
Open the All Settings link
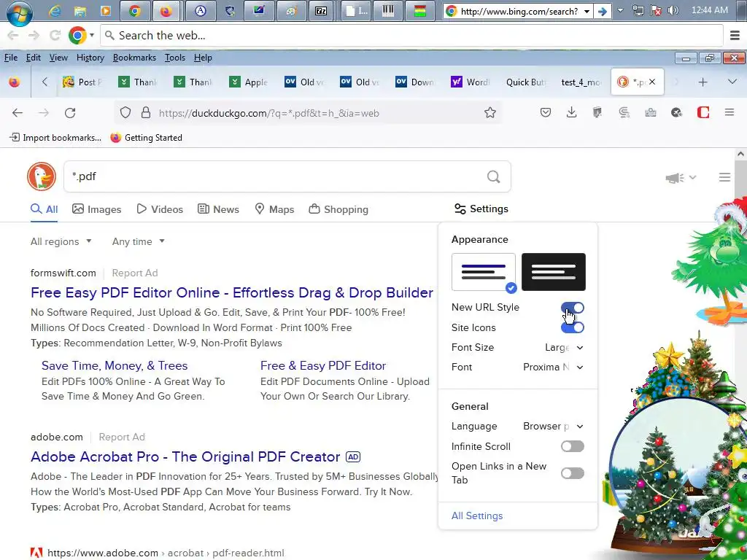click(477, 516)
